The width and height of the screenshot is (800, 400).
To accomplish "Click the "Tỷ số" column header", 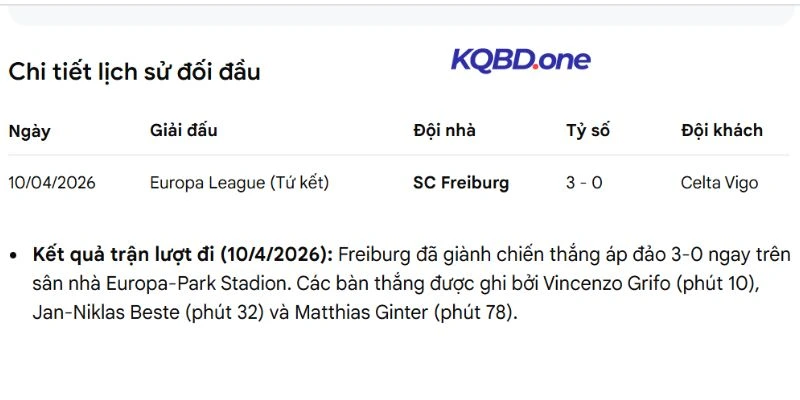I will [x=587, y=130].
